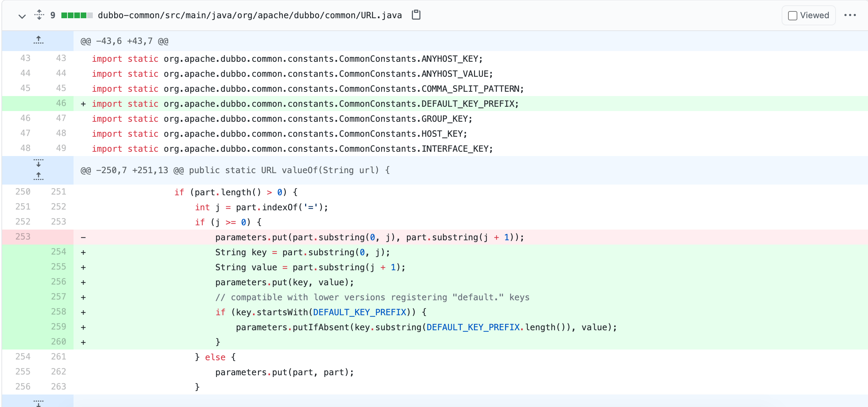Select added line number 260
Image resolution: width=868 pixels, height=407 pixels.
(x=59, y=342)
